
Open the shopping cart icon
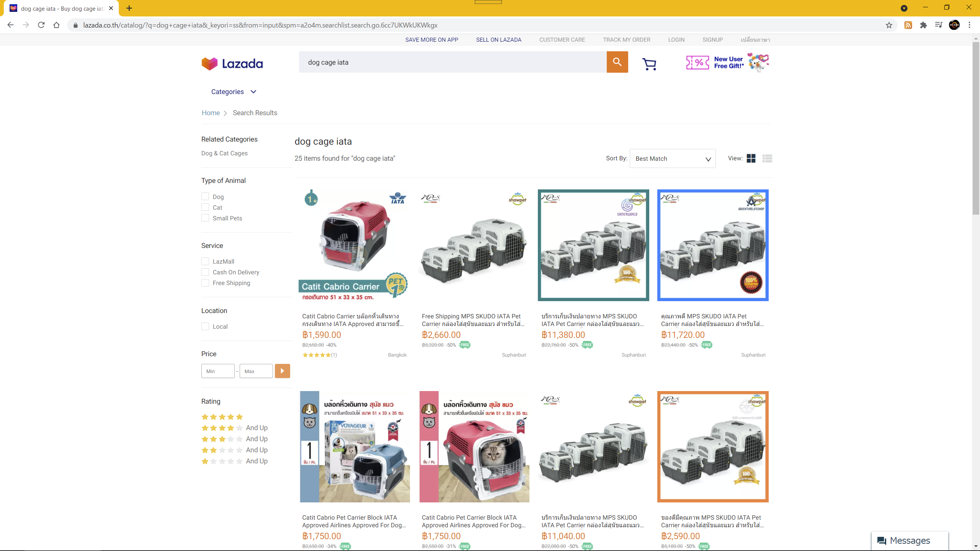pyautogui.click(x=649, y=64)
